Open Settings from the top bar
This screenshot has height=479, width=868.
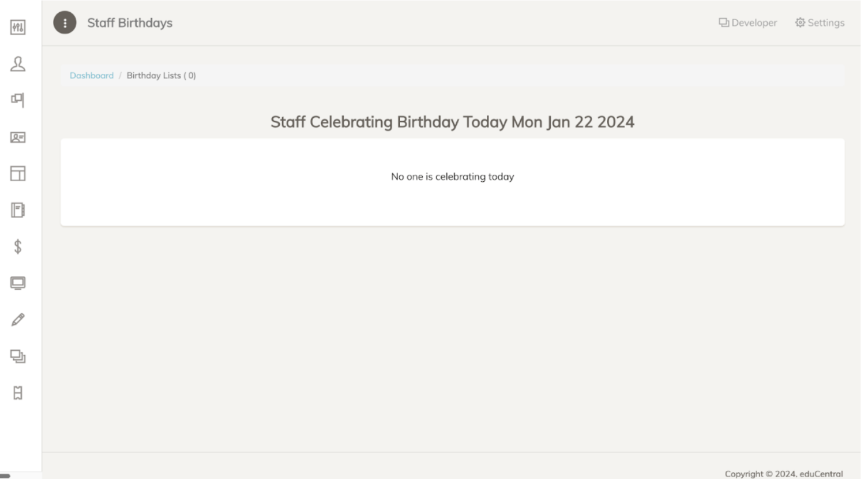click(826, 23)
